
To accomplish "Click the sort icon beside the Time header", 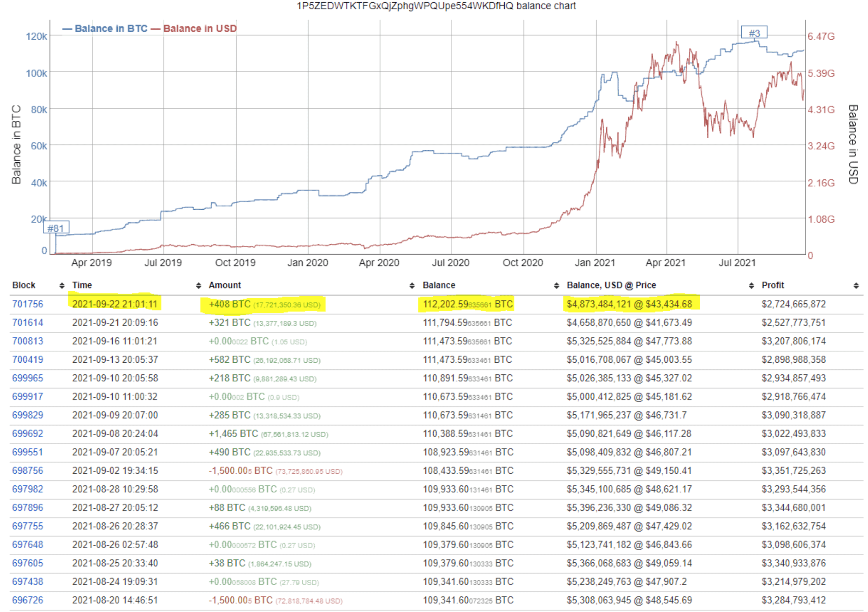I will [x=199, y=285].
